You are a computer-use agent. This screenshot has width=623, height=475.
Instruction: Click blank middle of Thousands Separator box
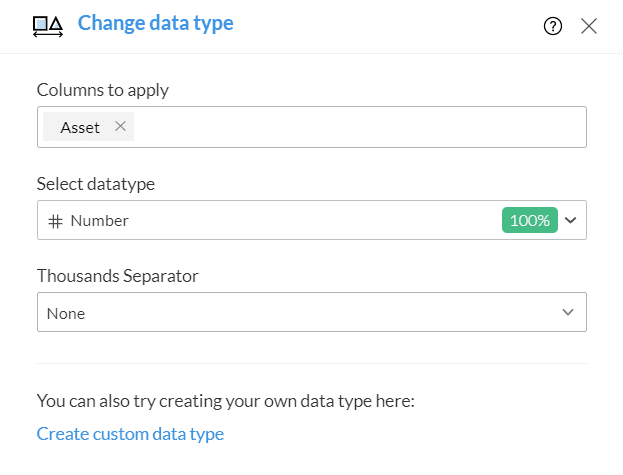pyautogui.click(x=310, y=313)
